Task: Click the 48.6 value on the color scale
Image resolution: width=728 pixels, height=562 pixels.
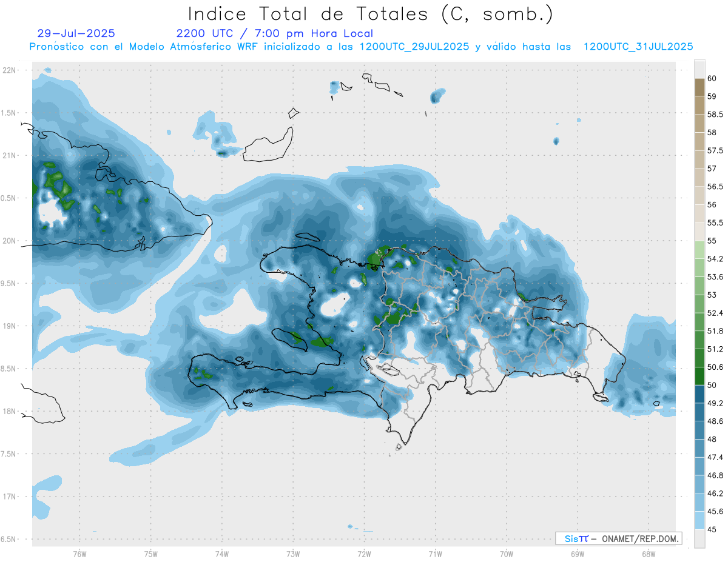Action: pyautogui.click(x=715, y=421)
